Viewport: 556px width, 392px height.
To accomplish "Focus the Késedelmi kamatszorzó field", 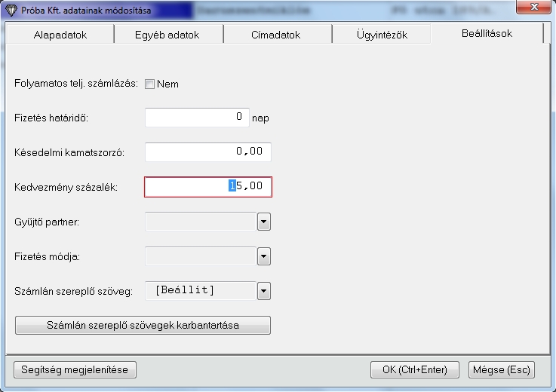I will pyautogui.click(x=207, y=152).
